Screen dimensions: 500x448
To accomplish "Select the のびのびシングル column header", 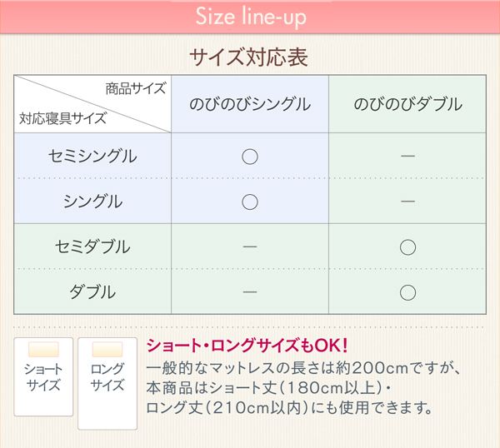I will point(250,104).
